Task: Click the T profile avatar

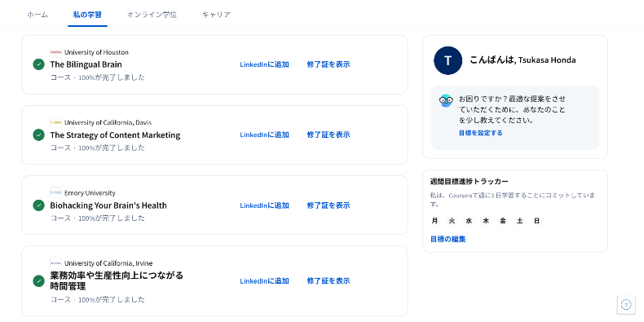Action: 448,60
